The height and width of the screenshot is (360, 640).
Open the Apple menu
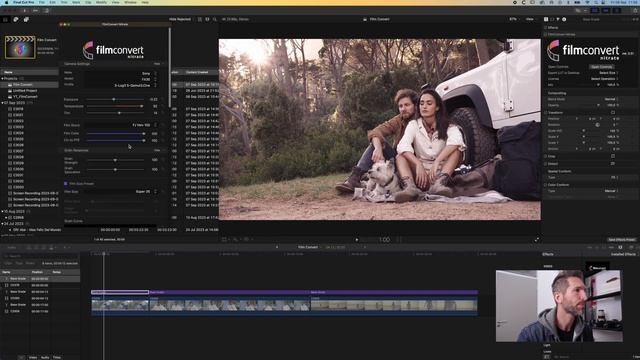[x=6, y=2]
